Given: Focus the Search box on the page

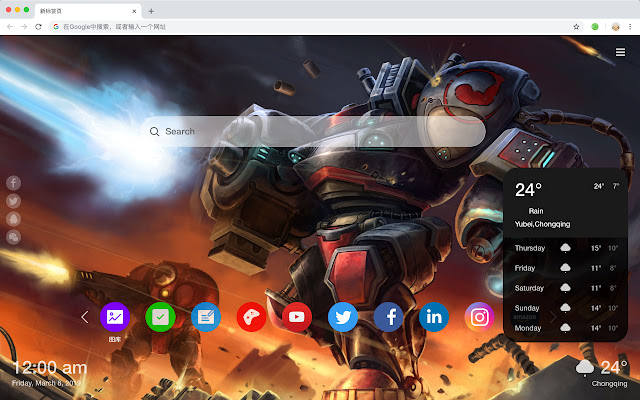Looking at the screenshot, I should click(x=313, y=131).
